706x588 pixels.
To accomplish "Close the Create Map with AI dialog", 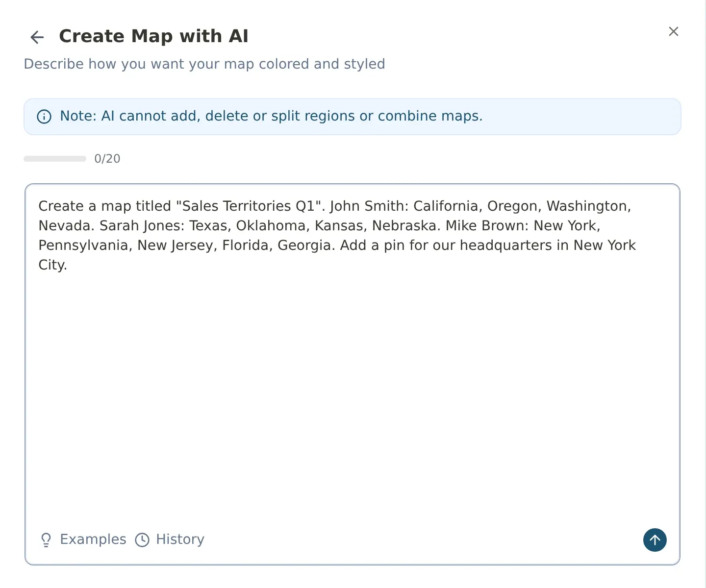I will click(x=674, y=31).
